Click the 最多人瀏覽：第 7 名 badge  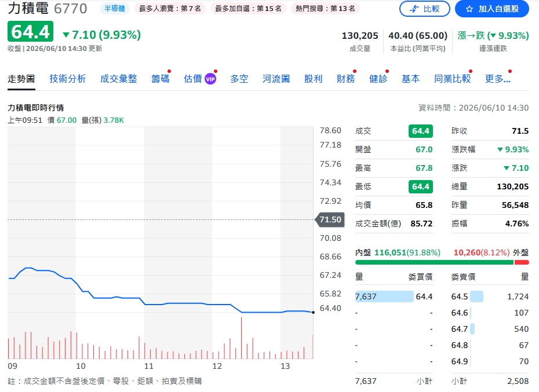170,9
